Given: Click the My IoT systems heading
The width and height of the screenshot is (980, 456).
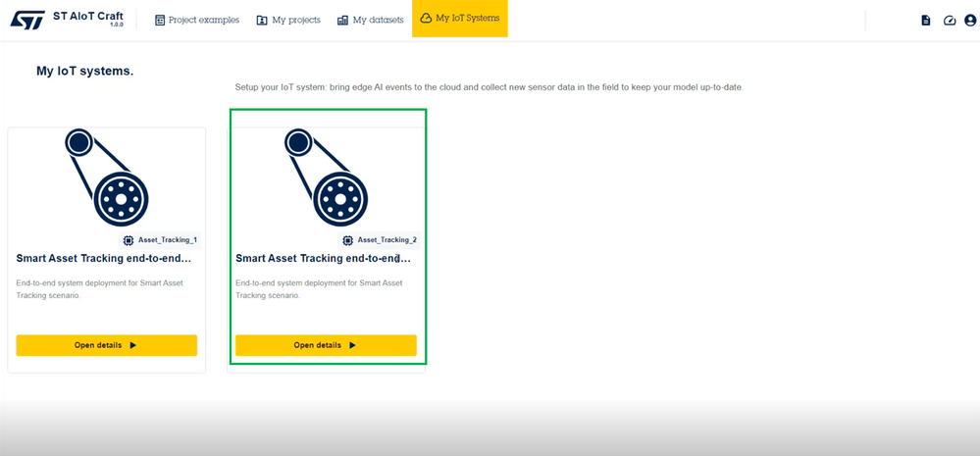Looking at the screenshot, I should pyautogui.click(x=85, y=72).
